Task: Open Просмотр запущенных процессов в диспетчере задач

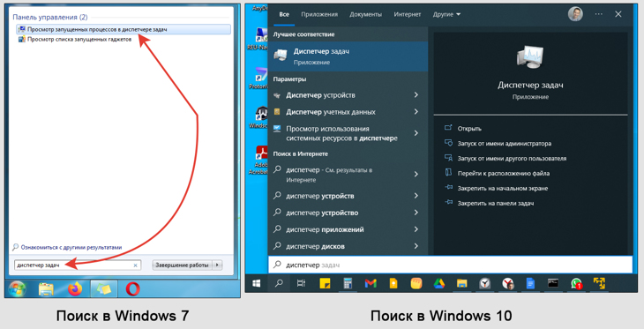Action: [x=124, y=29]
